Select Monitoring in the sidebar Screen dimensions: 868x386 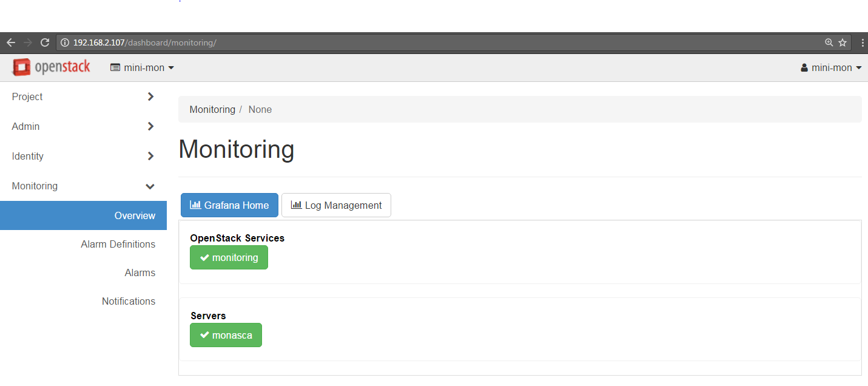click(x=35, y=186)
